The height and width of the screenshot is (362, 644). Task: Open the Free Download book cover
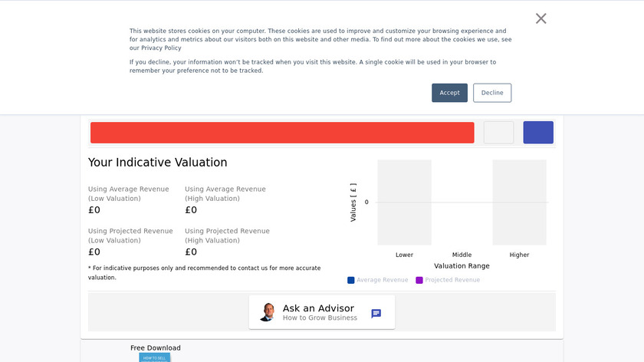pos(154,357)
